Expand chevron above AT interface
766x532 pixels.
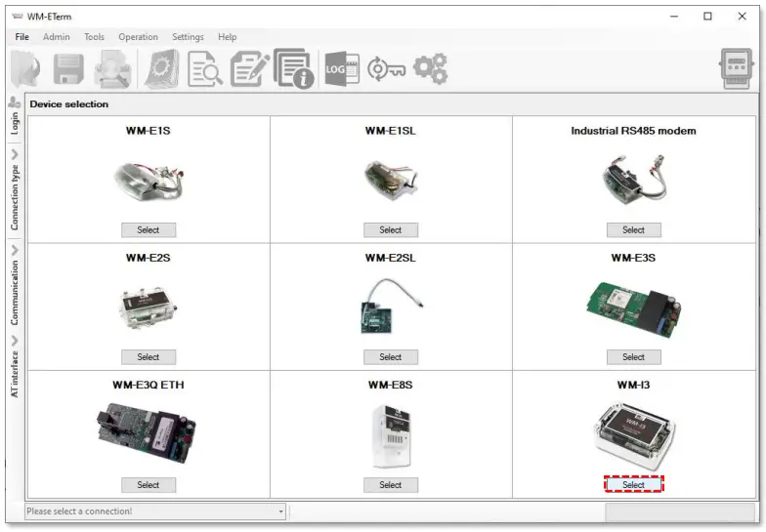pyautogui.click(x=15, y=340)
